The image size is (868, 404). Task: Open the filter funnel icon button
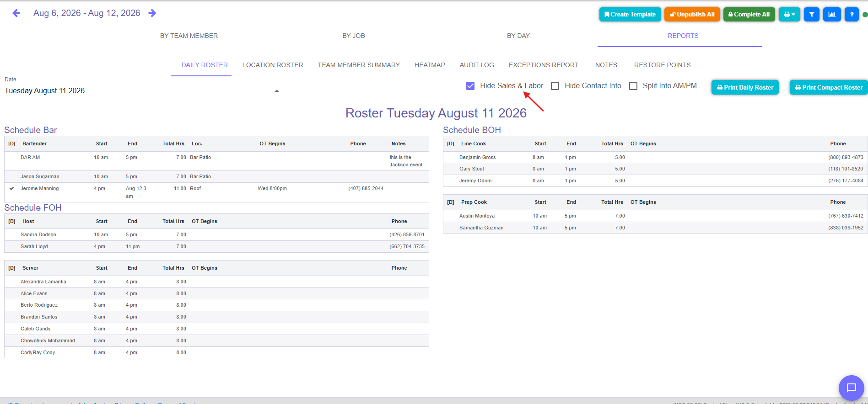[811, 15]
